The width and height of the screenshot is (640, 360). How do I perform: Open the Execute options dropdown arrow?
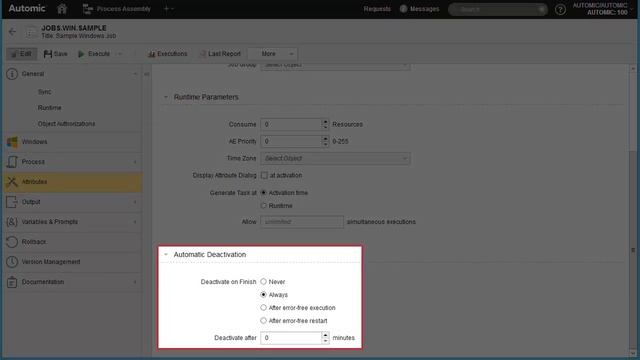click(x=120, y=54)
